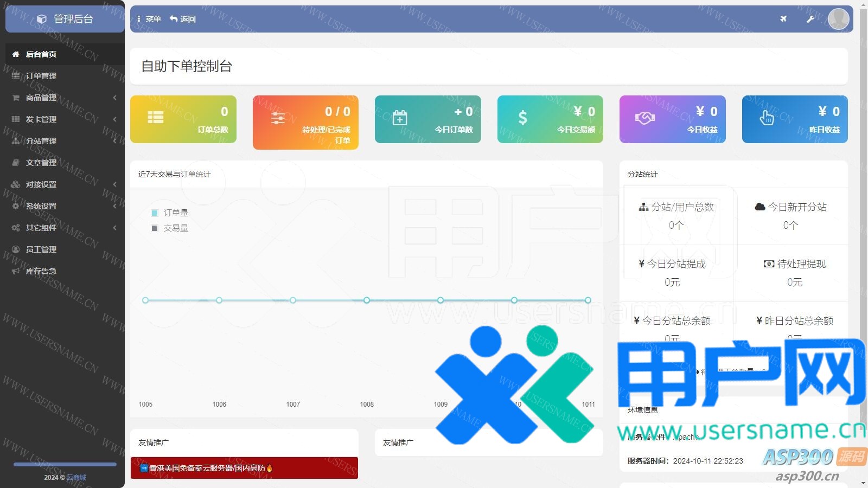Toggle 订单量 series in chart legend
868x488 pixels.
pos(170,213)
